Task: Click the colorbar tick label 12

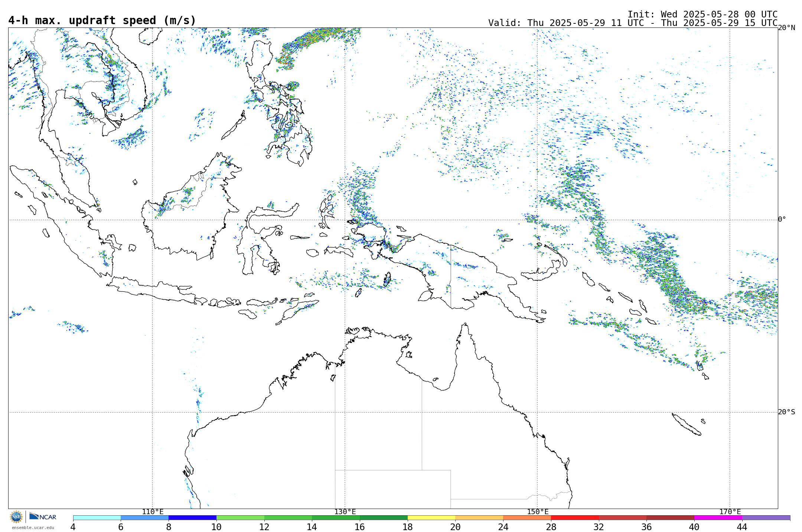Action: 264,527
